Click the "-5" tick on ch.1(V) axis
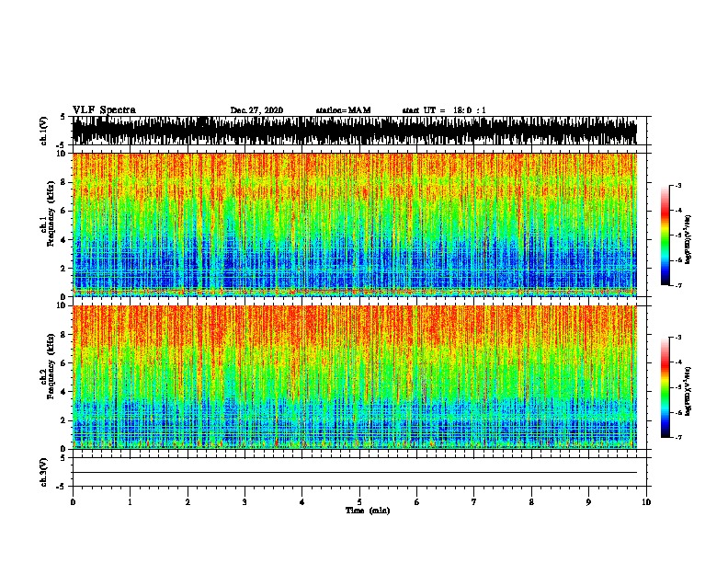728x563 pixels. 62,145
